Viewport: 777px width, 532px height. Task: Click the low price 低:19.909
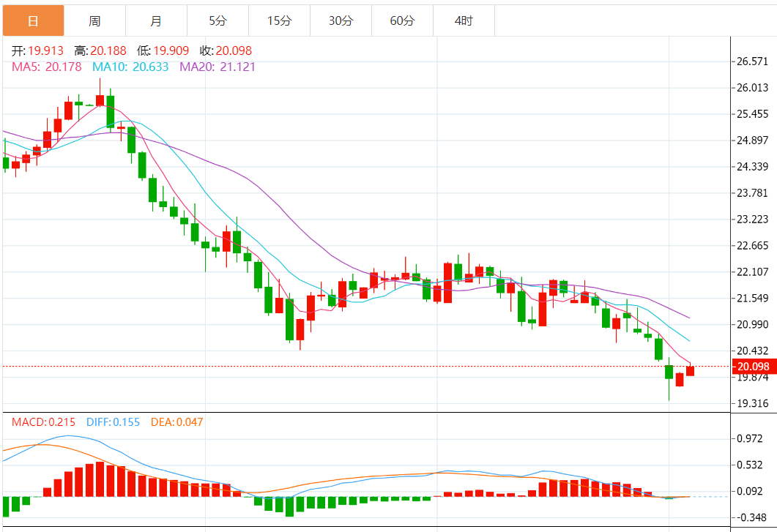pos(163,50)
